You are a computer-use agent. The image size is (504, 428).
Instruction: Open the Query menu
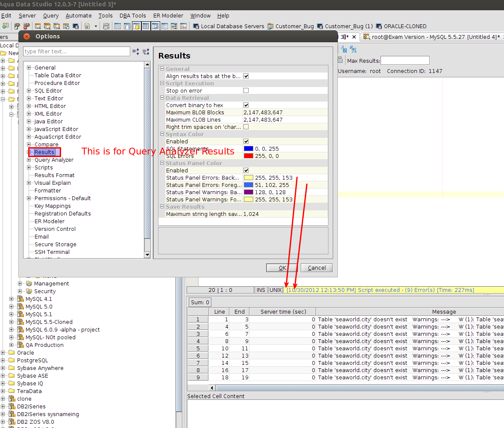click(x=51, y=15)
